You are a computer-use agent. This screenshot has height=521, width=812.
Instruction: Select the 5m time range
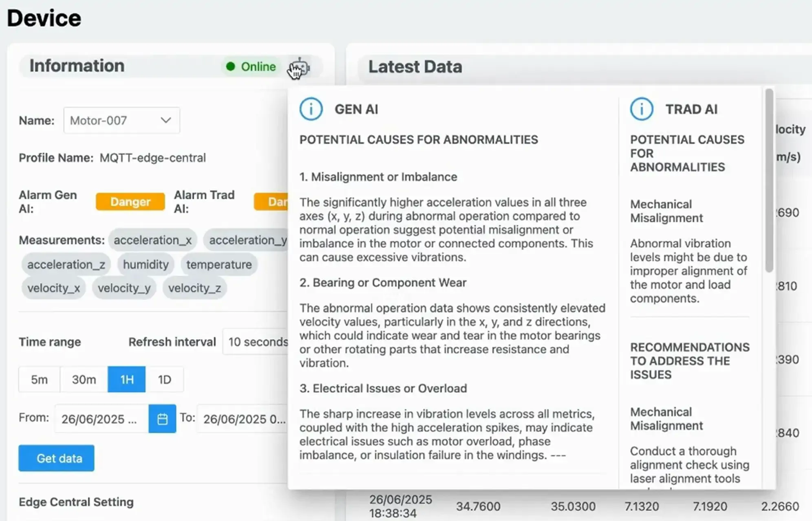tap(39, 380)
